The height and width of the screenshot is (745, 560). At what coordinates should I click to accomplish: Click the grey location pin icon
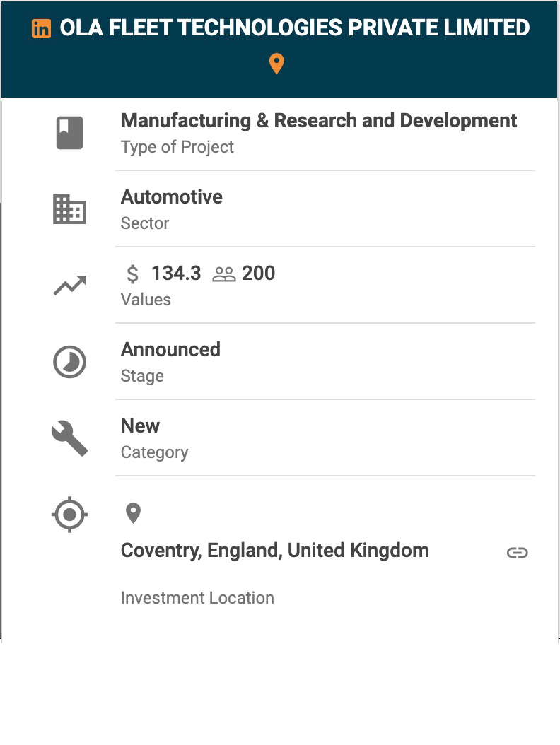(x=133, y=513)
